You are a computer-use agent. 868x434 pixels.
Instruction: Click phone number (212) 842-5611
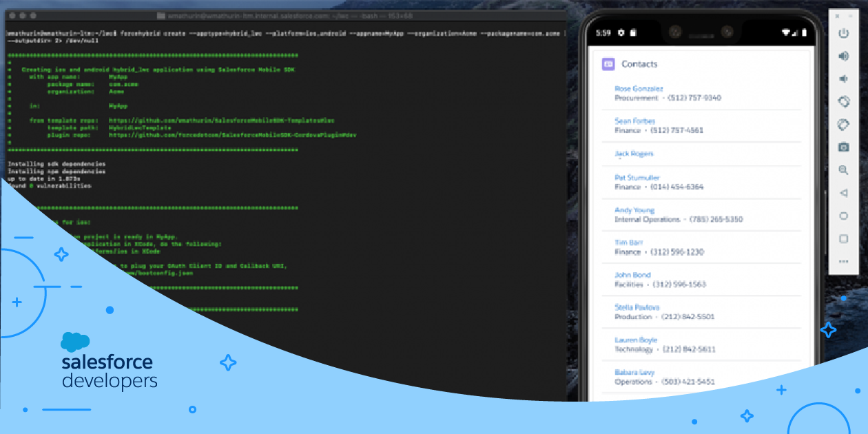[x=689, y=349]
